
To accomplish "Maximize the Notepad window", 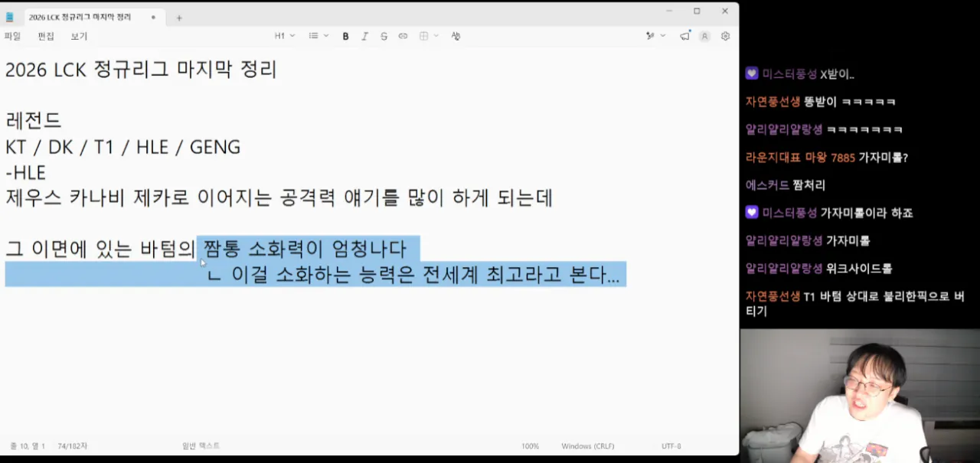I will [697, 11].
